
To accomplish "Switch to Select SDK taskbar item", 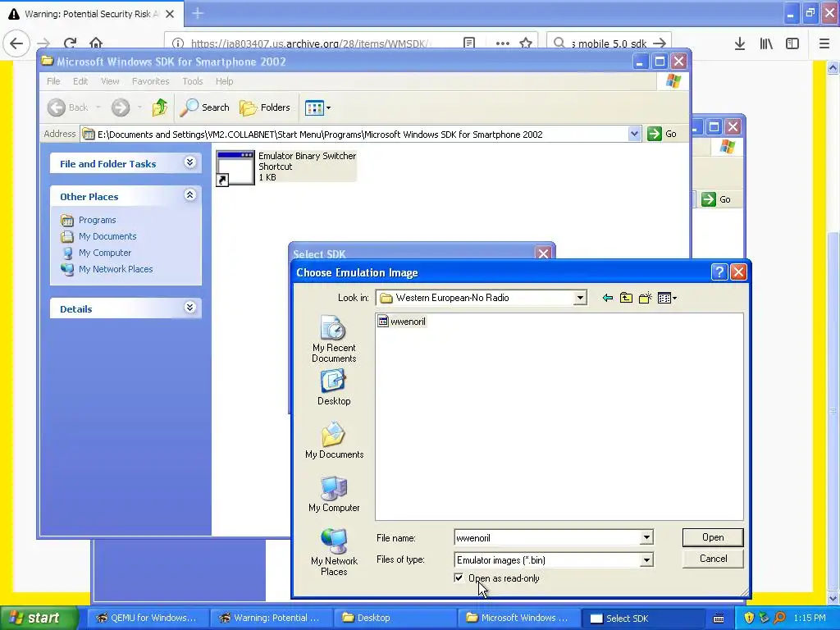I will [x=641, y=619].
